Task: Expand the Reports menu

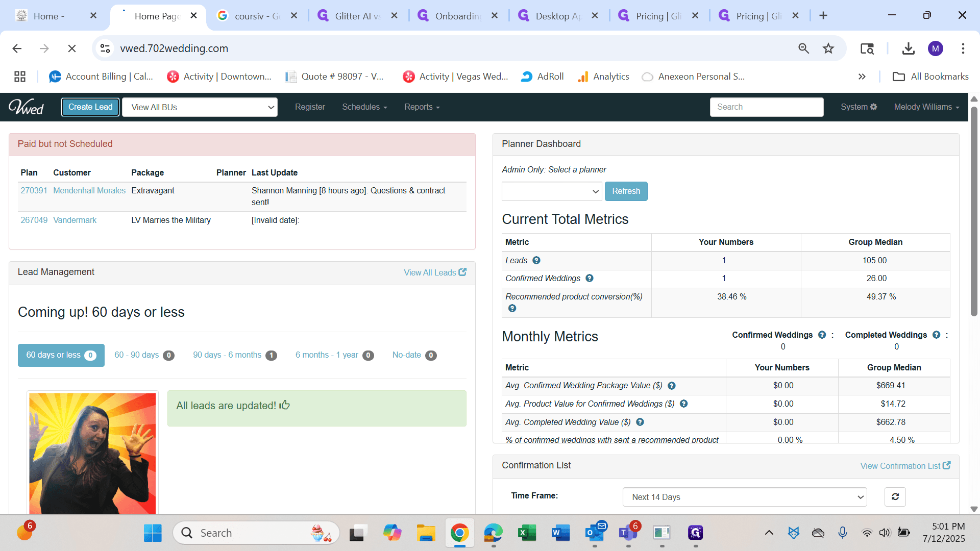Action: pos(422,107)
